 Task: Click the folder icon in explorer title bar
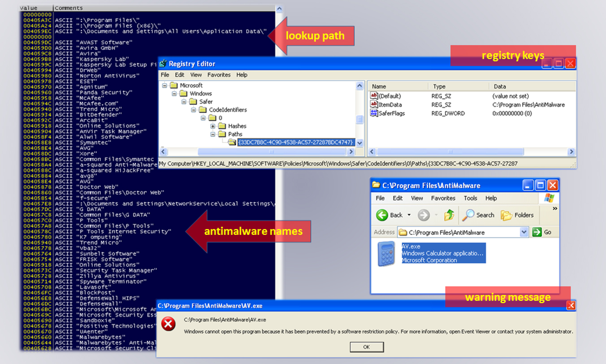pos(376,185)
